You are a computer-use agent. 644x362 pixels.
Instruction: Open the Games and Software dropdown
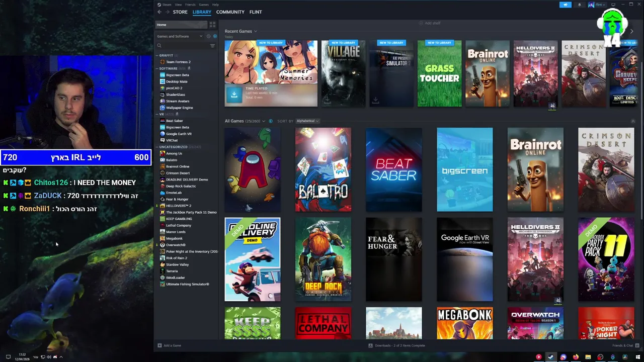coord(179,36)
